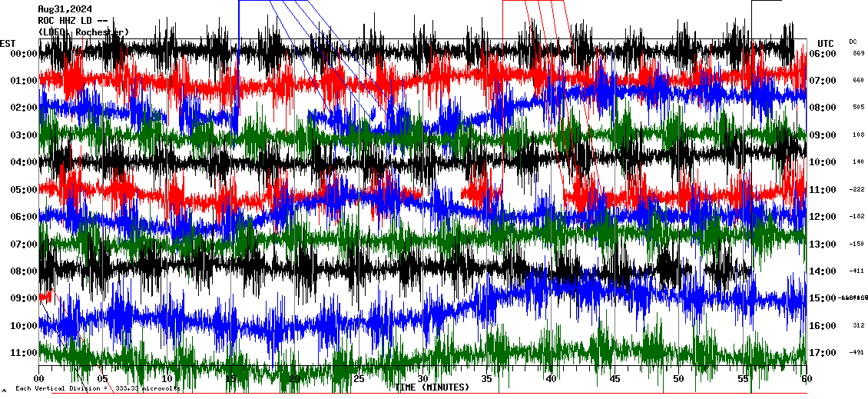Viewport: 868px width, 399px height.
Task: Select the 09:00 EST row label
Action: tap(25, 298)
